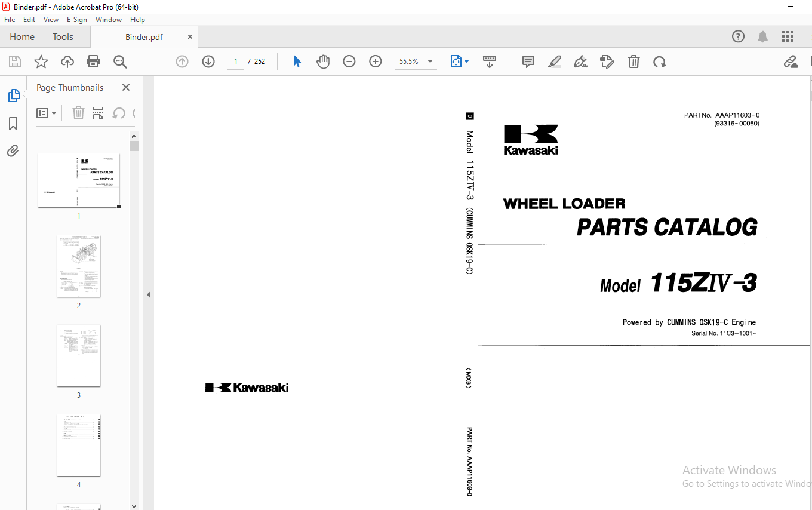Click thumbnails panel scroll up arrow
Screen dimensions: 812x510
(134, 136)
